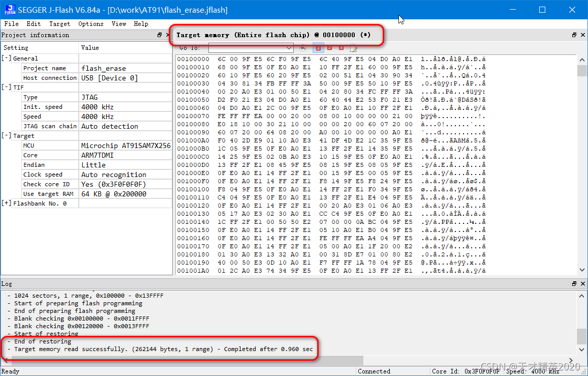Select Use target RAM value 64 KB @ 0x200000
Viewport: 588px width, 376px height.
114,194
